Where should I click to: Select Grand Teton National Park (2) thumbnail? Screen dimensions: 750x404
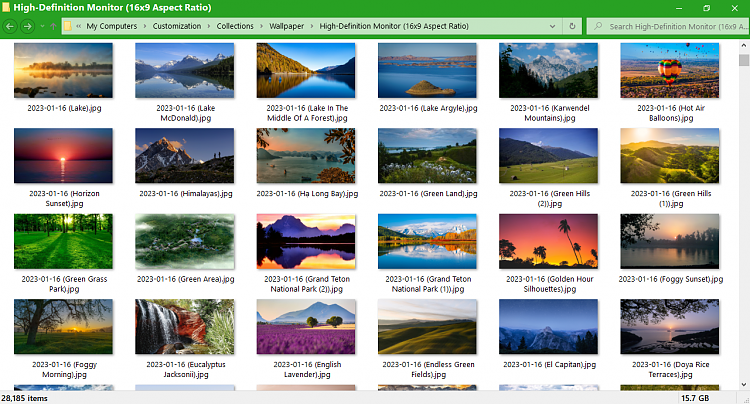tap(306, 241)
